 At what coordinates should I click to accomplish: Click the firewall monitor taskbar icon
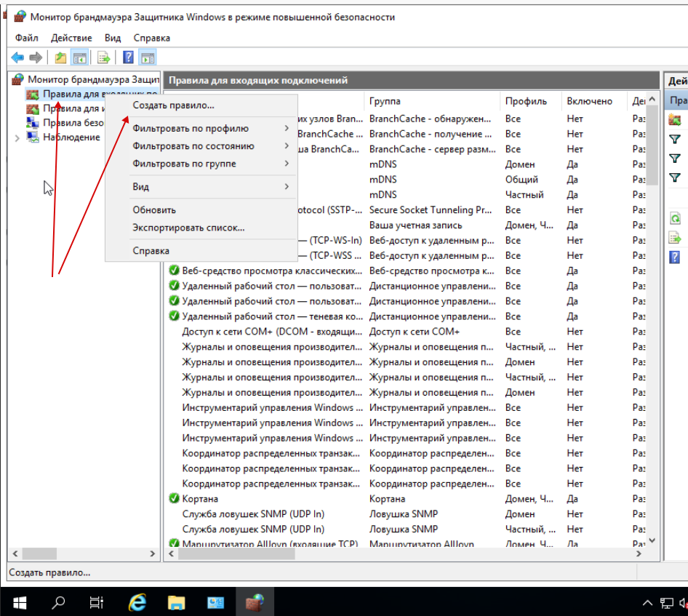point(255,603)
